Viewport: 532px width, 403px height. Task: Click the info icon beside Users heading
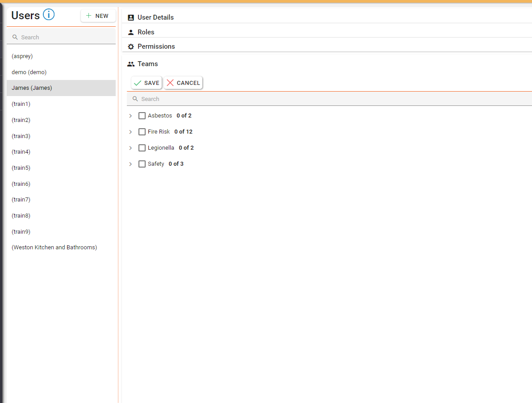48,15
